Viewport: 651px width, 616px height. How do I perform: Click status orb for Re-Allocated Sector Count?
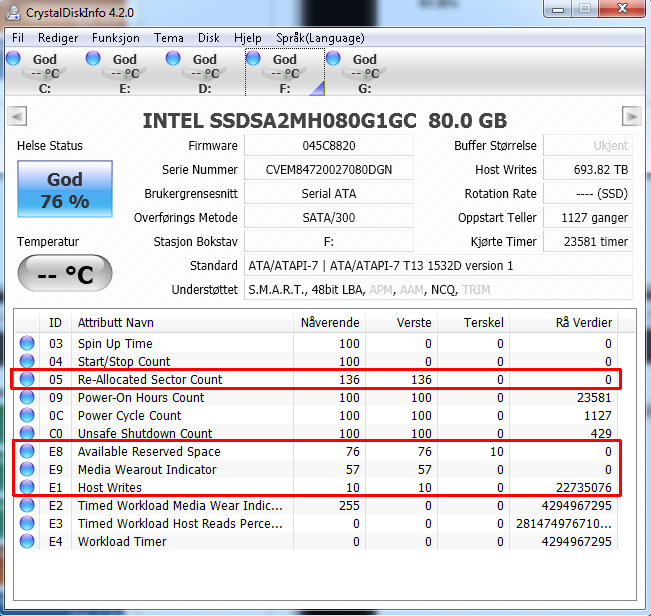27,379
